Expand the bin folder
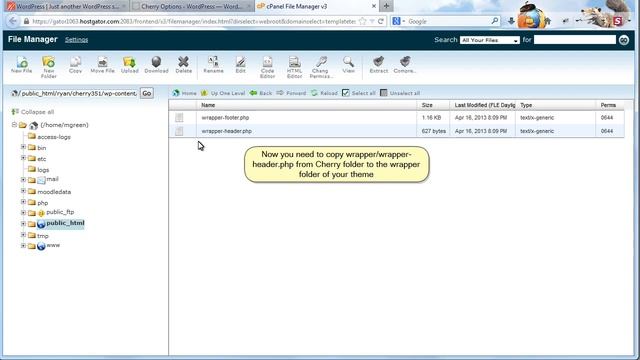640x360 pixels. 23,147
